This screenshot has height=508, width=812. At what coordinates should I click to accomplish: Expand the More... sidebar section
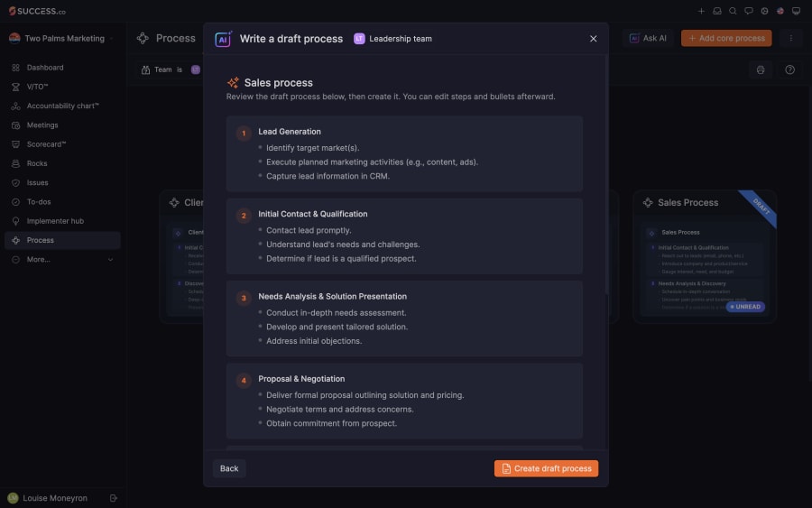(62, 260)
